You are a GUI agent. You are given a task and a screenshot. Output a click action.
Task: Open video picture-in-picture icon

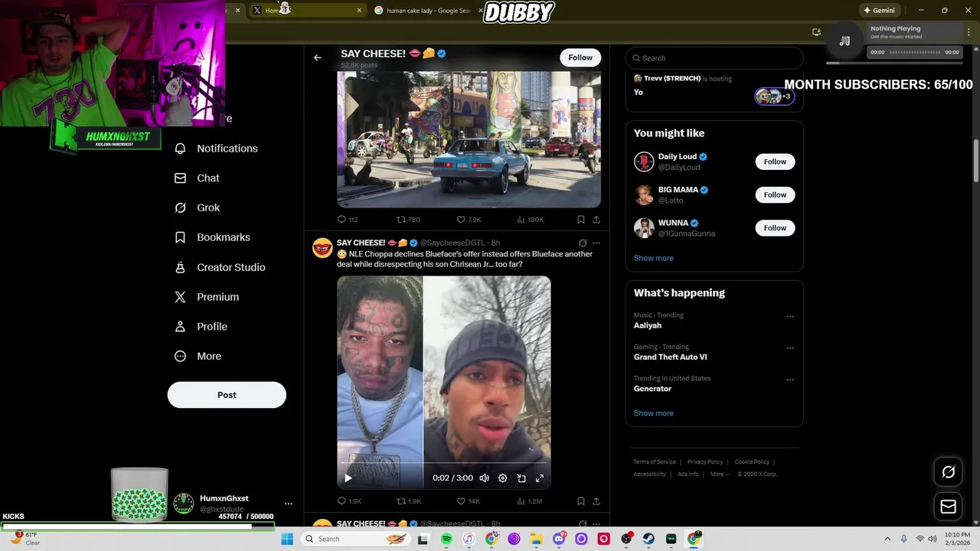(521, 478)
